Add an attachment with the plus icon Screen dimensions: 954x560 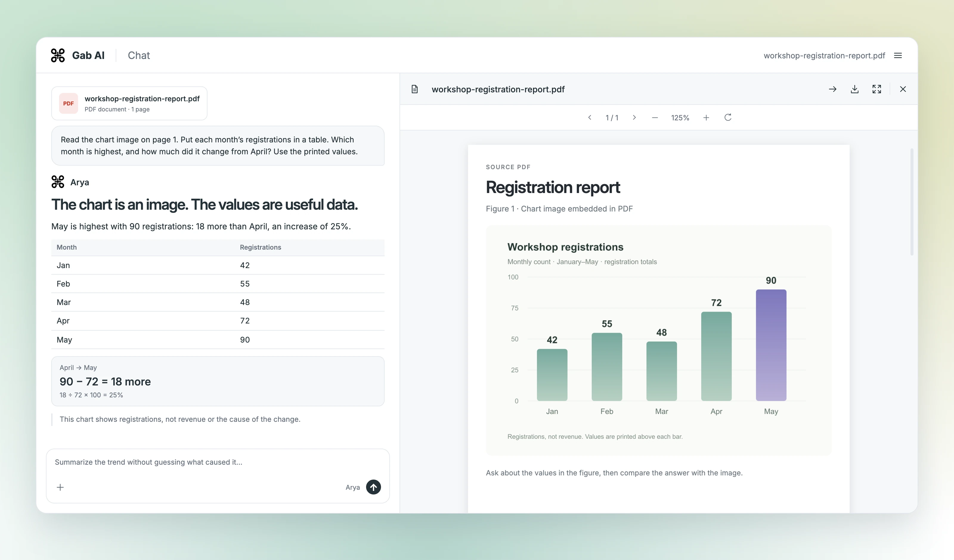pos(60,487)
